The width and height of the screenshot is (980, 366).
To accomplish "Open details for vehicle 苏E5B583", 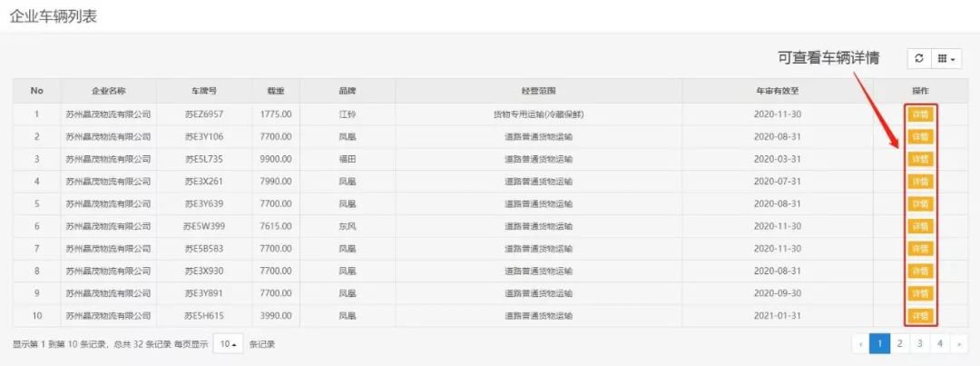I will pyautogui.click(x=920, y=249).
